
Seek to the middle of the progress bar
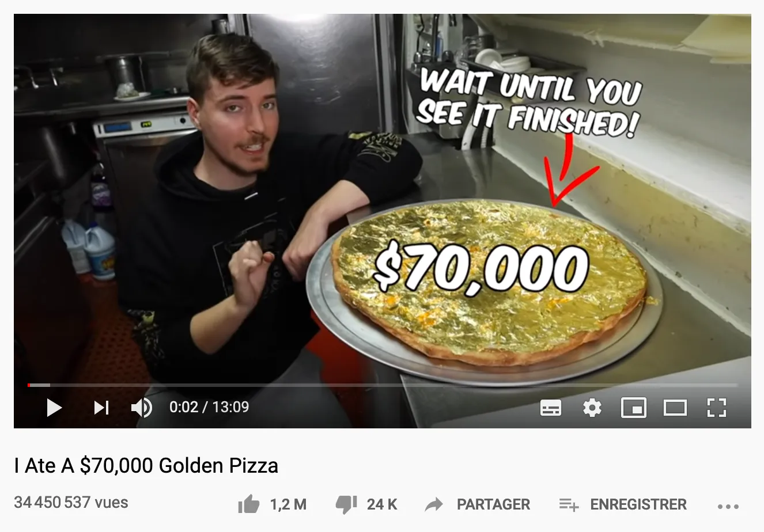point(383,385)
